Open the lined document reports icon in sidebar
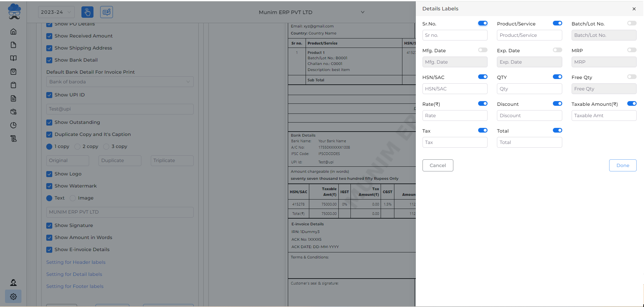Viewport: 644px width, 307px height. (13, 98)
